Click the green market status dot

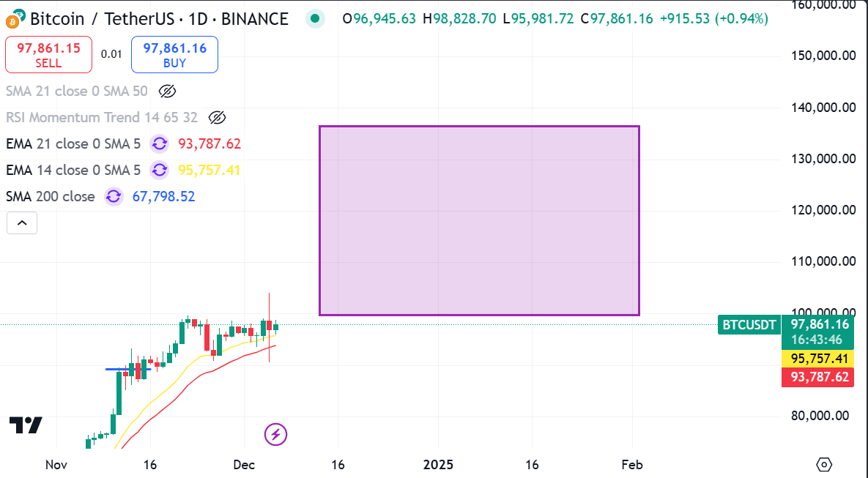(315, 19)
